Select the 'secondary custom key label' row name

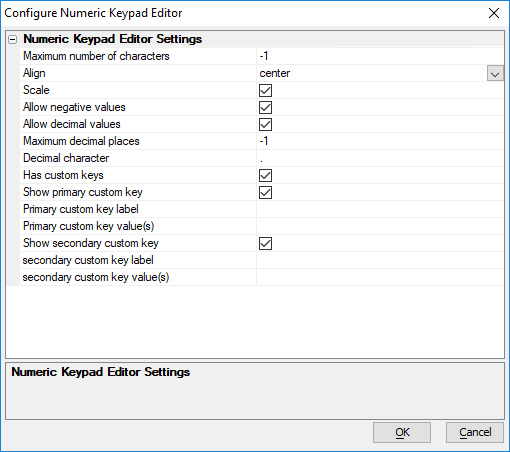coord(88,260)
